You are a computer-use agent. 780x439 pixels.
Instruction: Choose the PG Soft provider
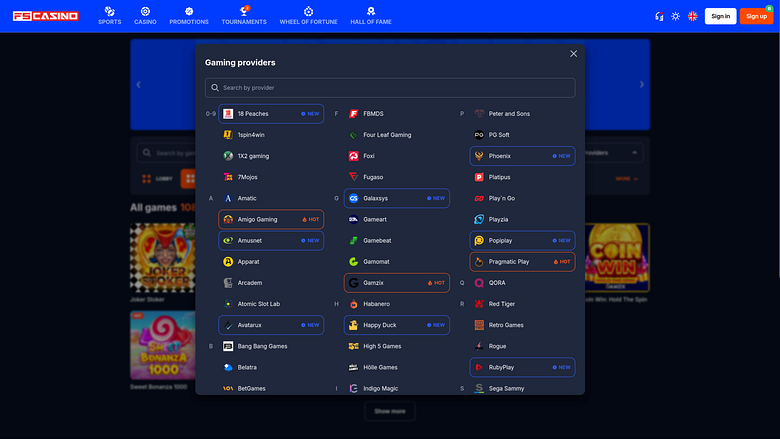(x=522, y=135)
